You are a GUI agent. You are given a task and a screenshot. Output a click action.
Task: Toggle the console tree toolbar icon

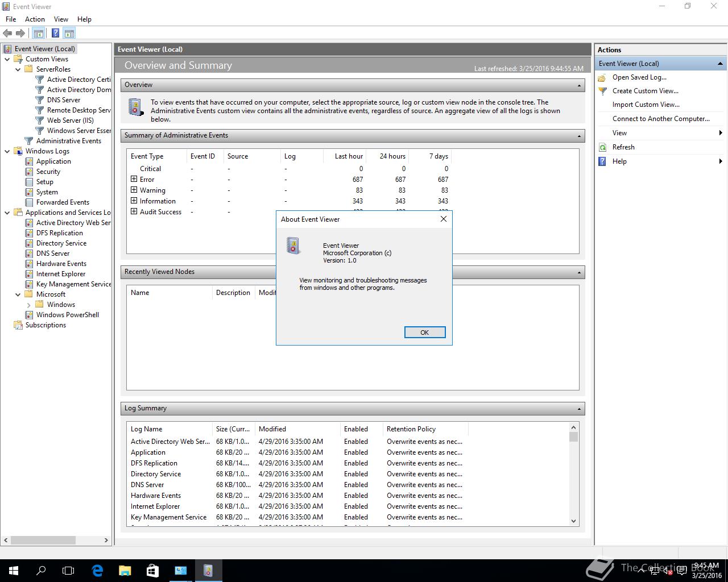[39, 34]
